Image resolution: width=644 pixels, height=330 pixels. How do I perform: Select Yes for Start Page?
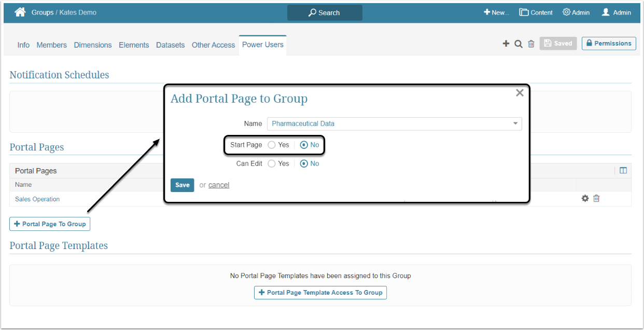pyautogui.click(x=272, y=145)
